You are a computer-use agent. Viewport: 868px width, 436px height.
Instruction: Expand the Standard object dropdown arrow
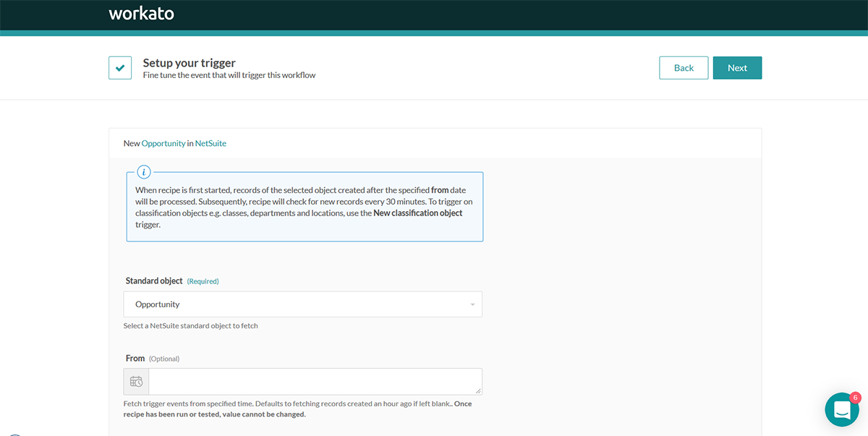(472, 304)
